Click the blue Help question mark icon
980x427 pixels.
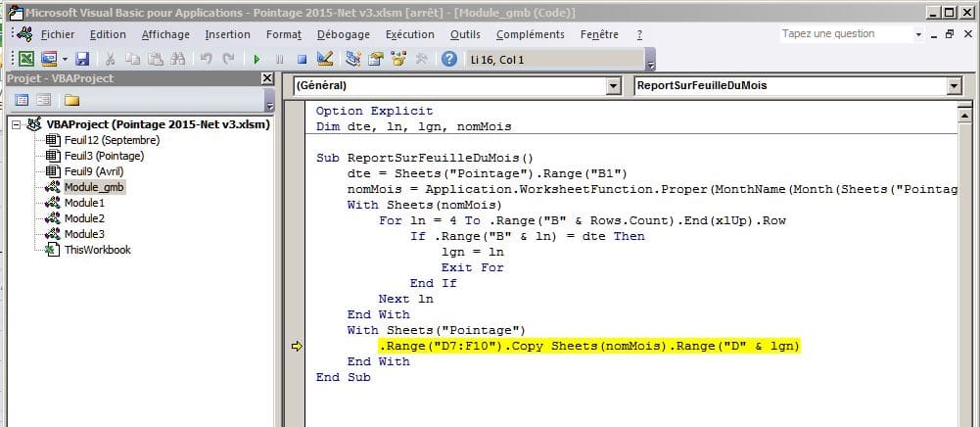[x=448, y=59]
